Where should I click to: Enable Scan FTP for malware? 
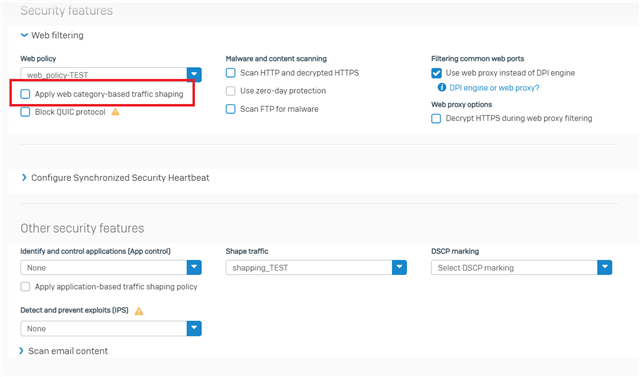pyautogui.click(x=231, y=109)
